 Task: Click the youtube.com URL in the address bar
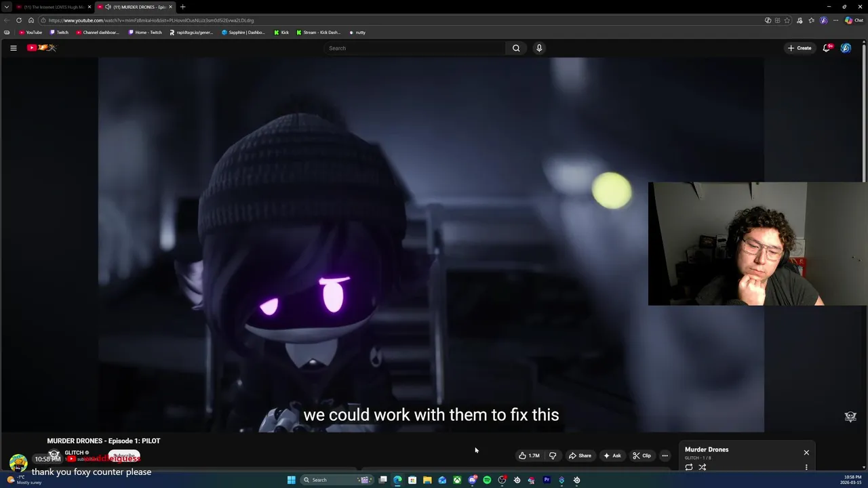(151, 20)
